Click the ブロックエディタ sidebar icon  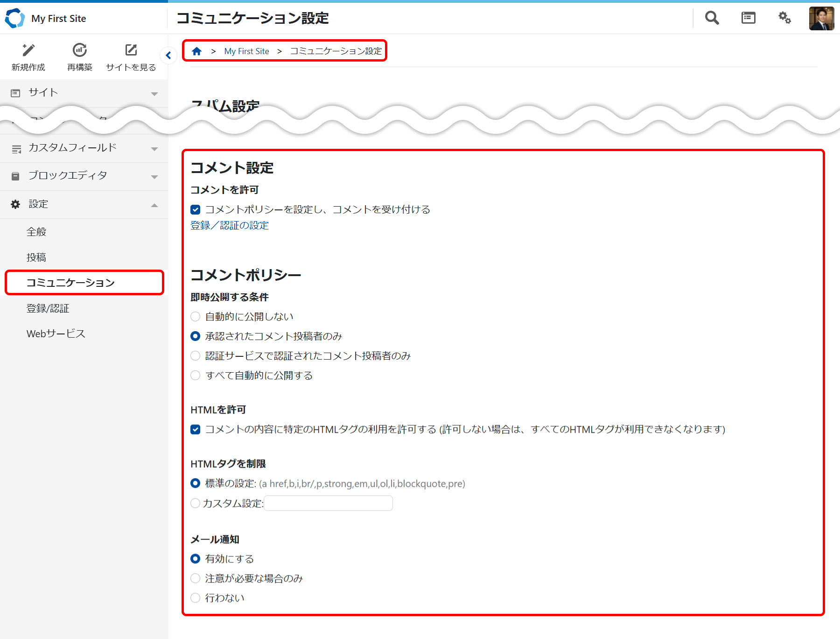15,176
